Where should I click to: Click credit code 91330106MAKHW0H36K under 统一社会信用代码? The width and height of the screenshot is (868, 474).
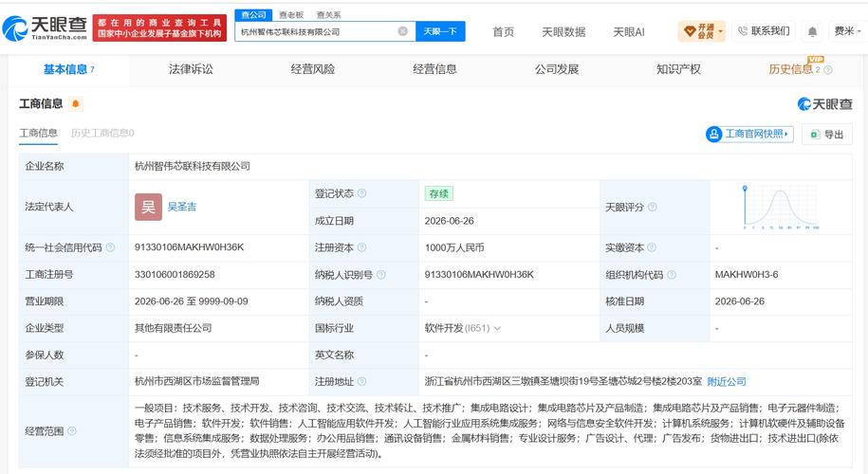[x=189, y=247]
